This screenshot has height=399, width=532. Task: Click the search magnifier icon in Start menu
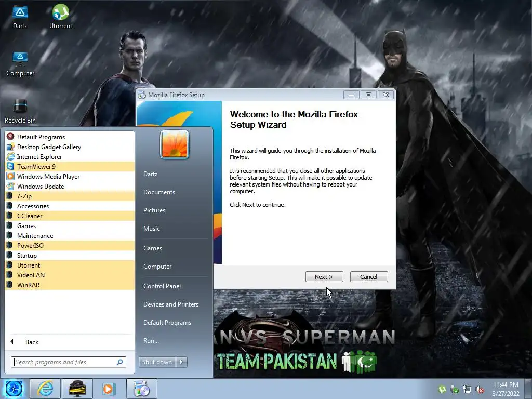tap(119, 362)
